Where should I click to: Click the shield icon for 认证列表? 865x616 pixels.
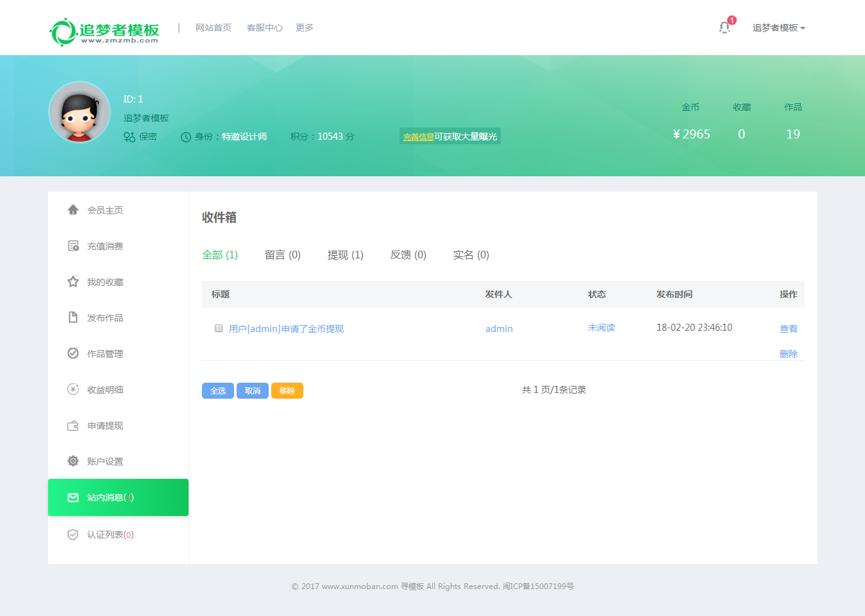click(x=73, y=535)
